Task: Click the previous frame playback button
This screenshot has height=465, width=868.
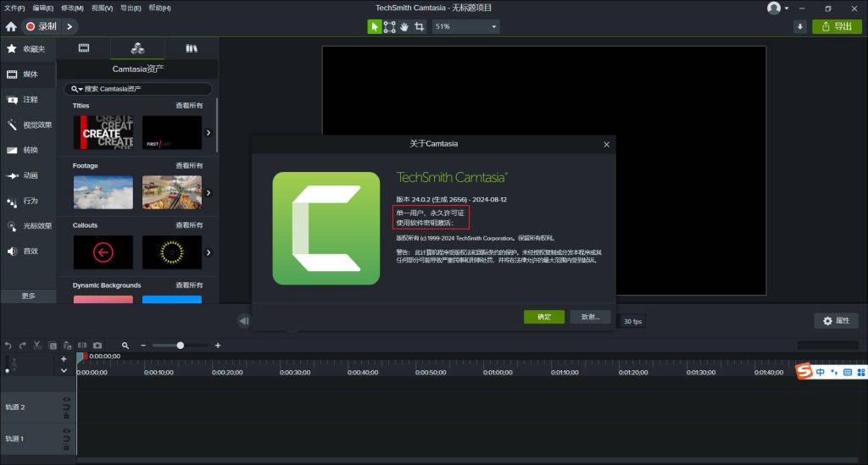Action: (x=244, y=321)
